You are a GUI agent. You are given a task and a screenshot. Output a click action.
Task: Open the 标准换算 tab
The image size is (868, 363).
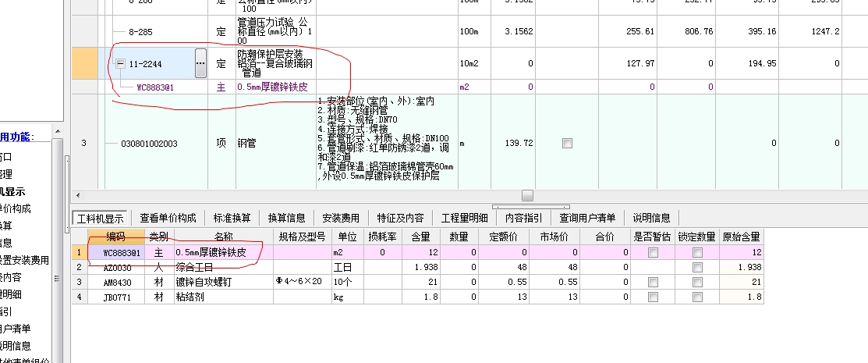click(232, 218)
